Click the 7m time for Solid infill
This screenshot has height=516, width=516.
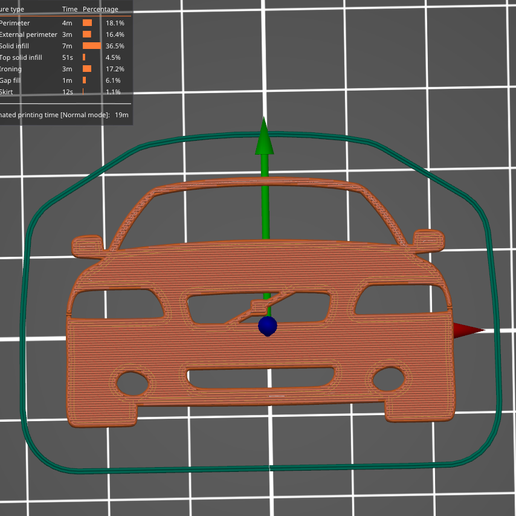67,46
